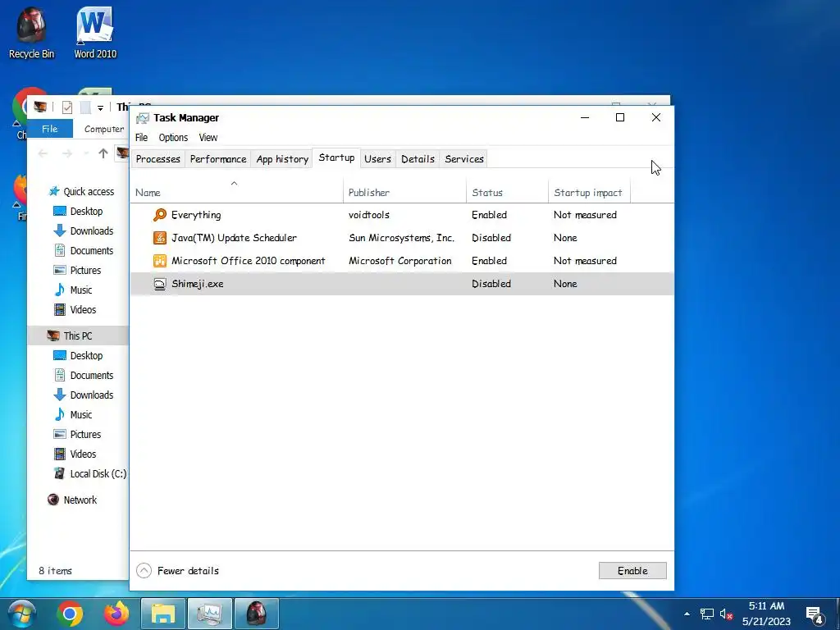Click the Task Manager title bar icon

tap(143, 118)
